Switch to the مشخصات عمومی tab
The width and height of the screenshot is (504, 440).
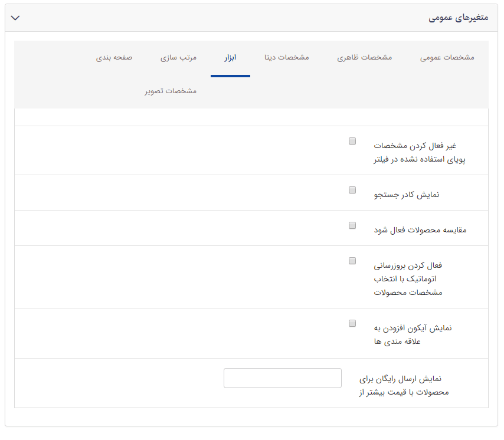tap(447, 57)
